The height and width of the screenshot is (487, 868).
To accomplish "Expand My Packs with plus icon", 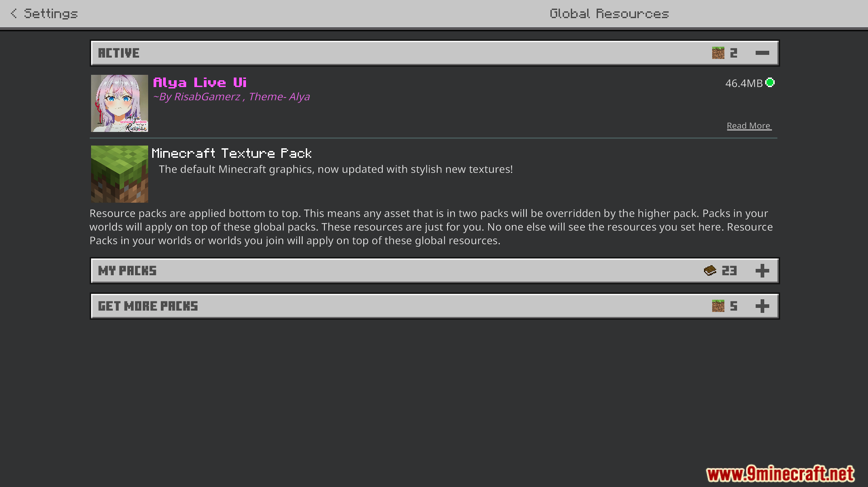I will coord(762,271).
